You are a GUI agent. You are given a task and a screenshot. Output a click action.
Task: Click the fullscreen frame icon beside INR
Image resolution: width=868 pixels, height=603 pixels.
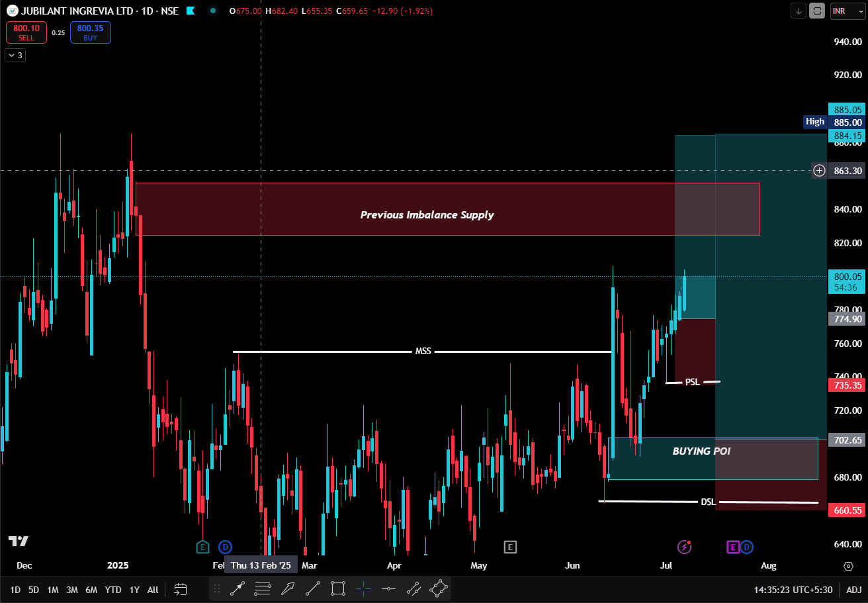click(x=817, y=11)
